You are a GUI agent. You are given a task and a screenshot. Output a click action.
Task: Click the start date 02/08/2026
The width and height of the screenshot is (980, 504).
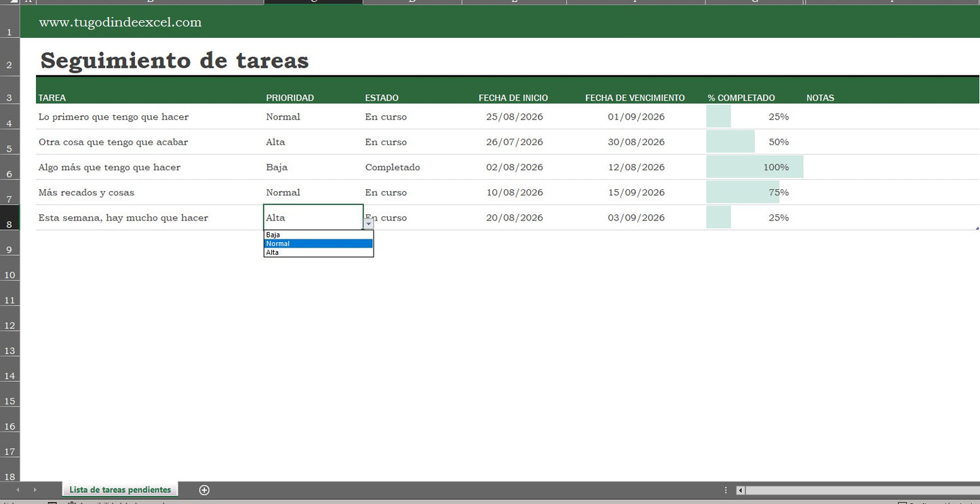[x=515, y=167]
